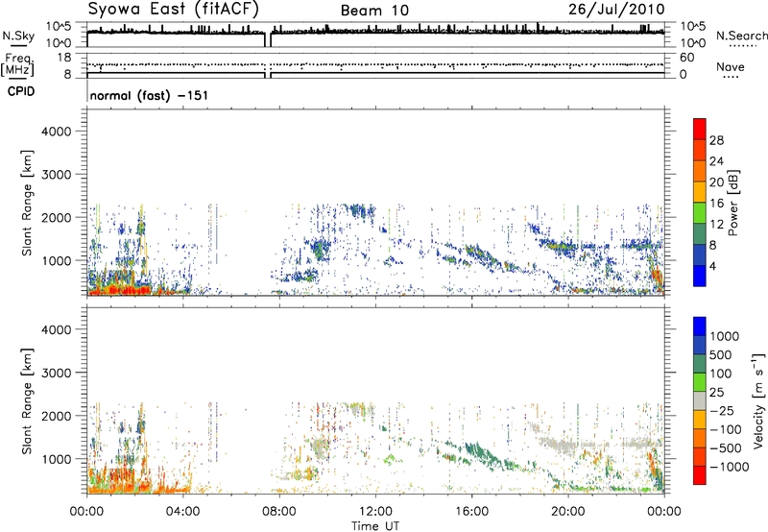The height and width of the screenshot is (532, 768).
Task: Click the "N.Search" legend label
Action: 741,36
